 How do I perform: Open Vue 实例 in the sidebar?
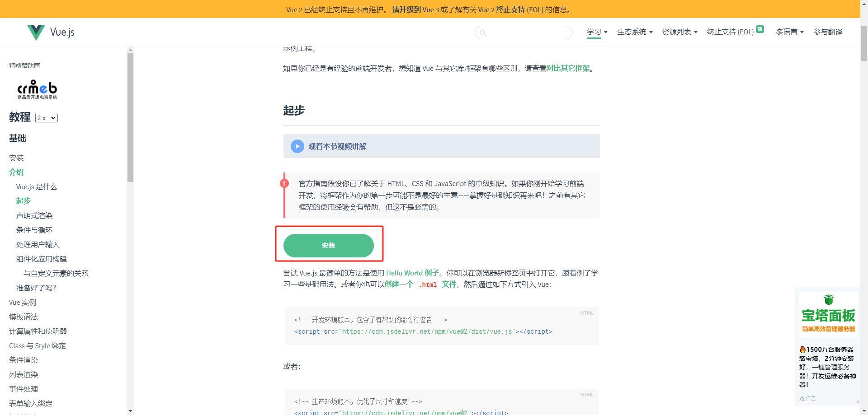(x=23, y=302)
